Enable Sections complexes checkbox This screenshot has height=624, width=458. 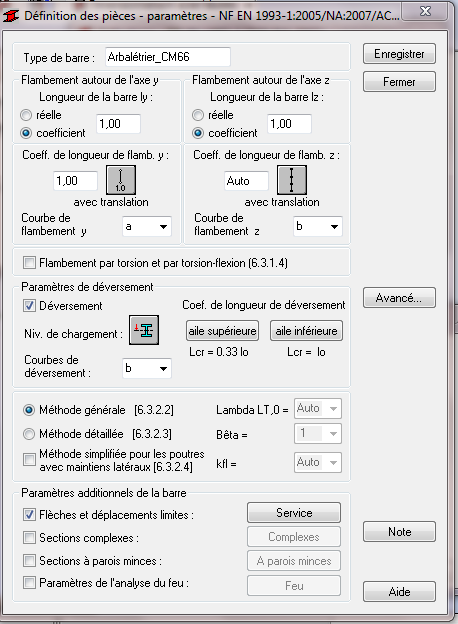pos(29,538)
